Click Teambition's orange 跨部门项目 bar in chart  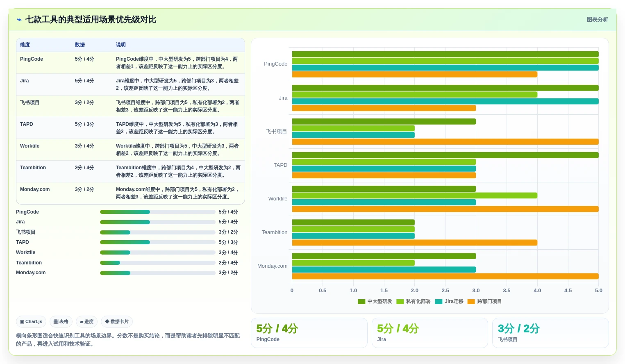(414, 243)
